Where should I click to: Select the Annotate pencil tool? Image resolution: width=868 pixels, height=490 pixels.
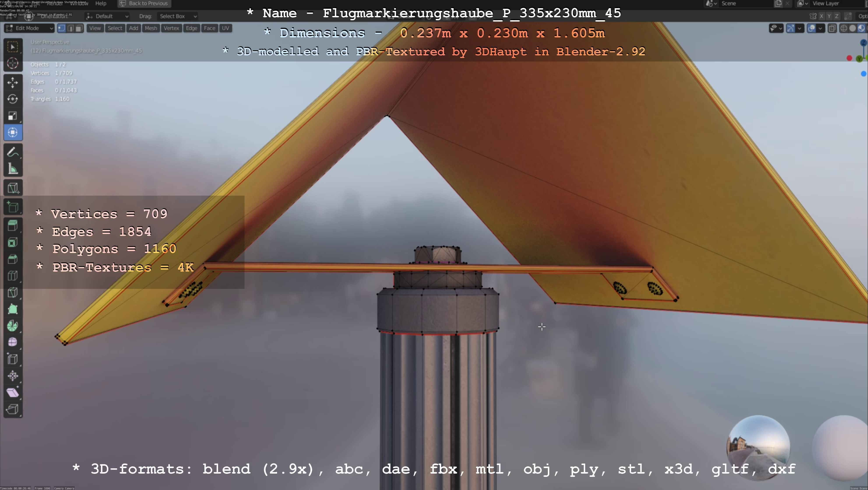click(13, 152)
